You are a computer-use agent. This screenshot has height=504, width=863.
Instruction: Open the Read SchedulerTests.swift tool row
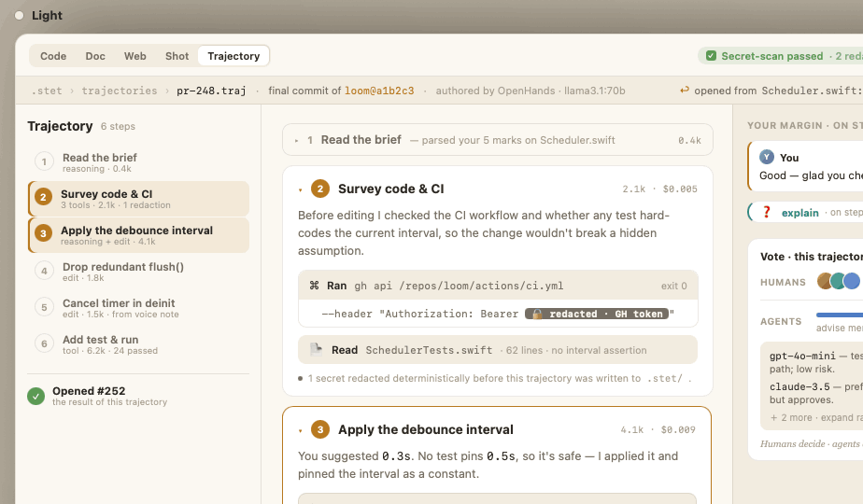tap(498, 350)
